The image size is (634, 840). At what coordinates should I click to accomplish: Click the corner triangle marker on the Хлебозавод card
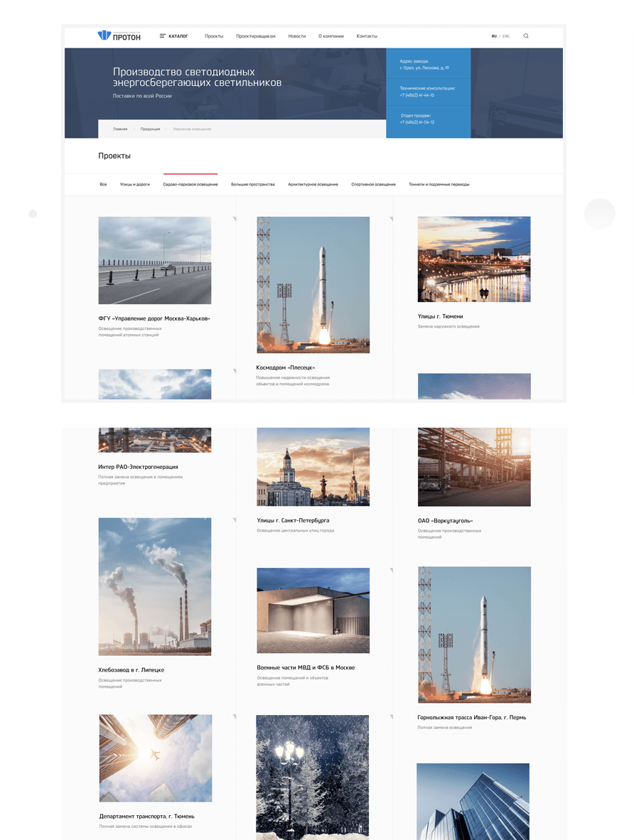click(x=234, y=521)
